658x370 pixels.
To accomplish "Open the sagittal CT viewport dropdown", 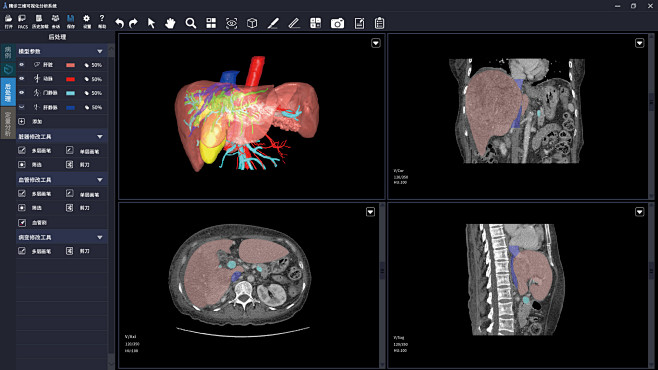I will (640, 212).
